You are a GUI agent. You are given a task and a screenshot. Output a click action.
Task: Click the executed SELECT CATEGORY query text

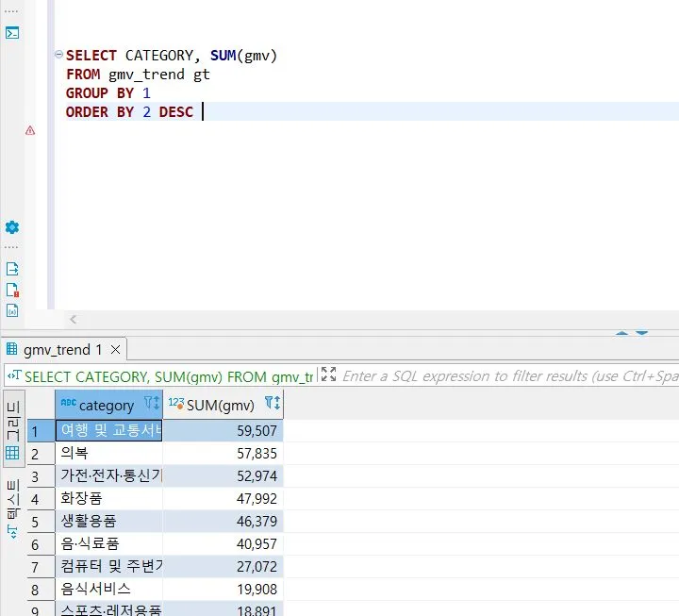click(169, 377)
